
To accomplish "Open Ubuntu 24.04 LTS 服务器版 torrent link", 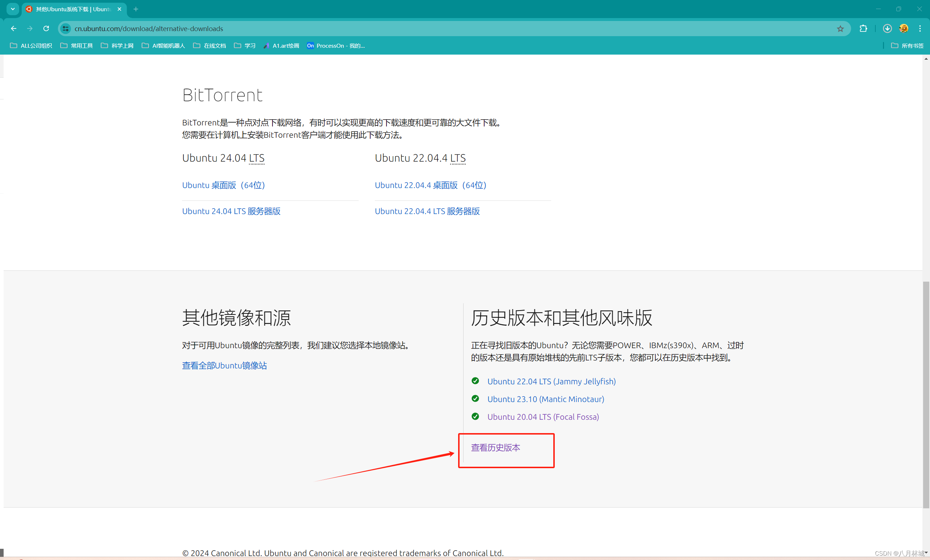I will click(231, 211).
